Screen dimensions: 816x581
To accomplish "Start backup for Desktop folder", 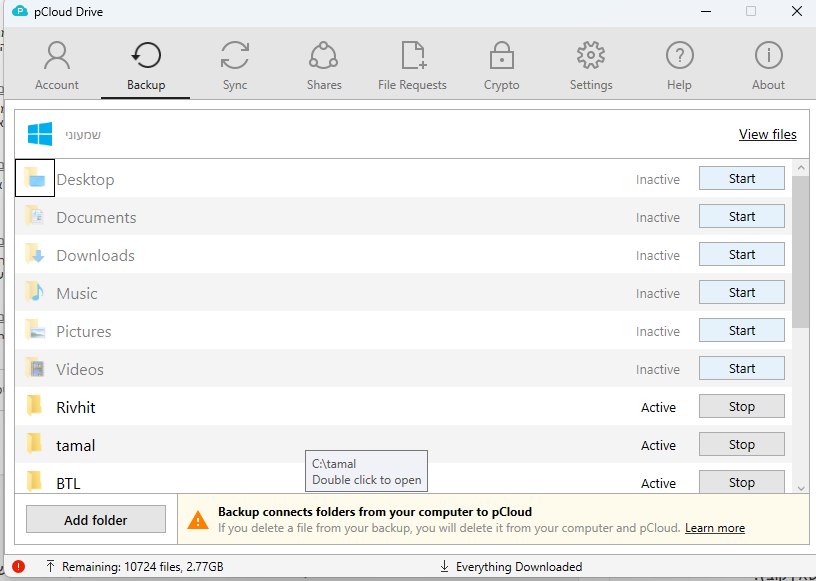I will (741, 179).
